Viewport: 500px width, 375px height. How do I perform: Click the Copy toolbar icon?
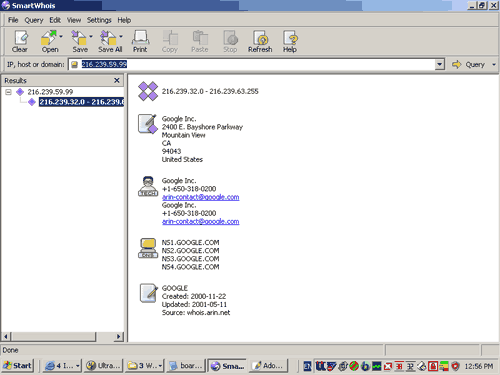tap(170, 42)
